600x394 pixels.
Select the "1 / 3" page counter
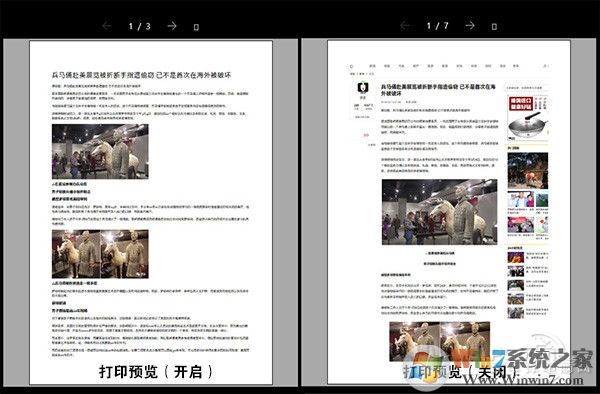(x=140, y=26)
